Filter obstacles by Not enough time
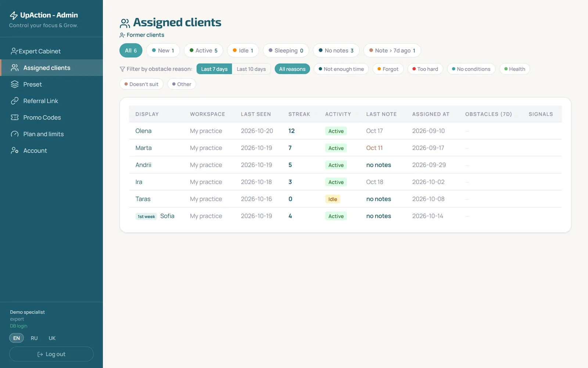This screenshot has width=588, height=368. [341, 69]
